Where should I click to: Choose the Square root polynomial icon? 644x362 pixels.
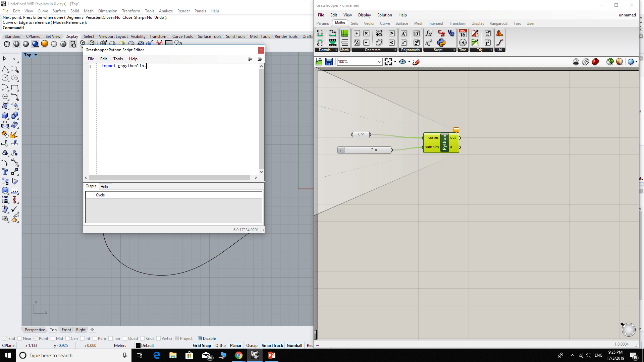pyautogui.click(x=404, y=43)
